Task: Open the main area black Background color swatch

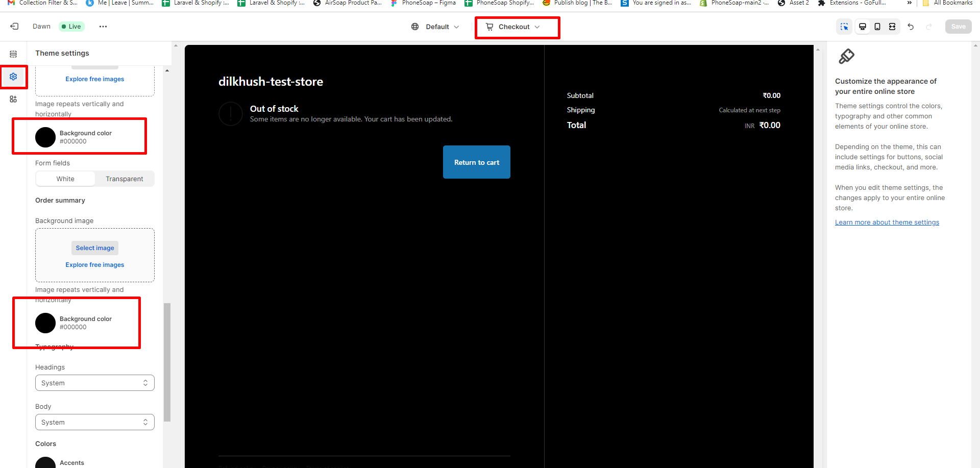Action: pyautogui.click(x=45, y=137)
